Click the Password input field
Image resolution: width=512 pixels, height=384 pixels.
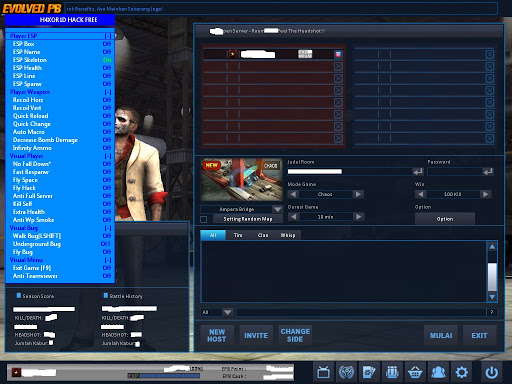tap(455, 172)
